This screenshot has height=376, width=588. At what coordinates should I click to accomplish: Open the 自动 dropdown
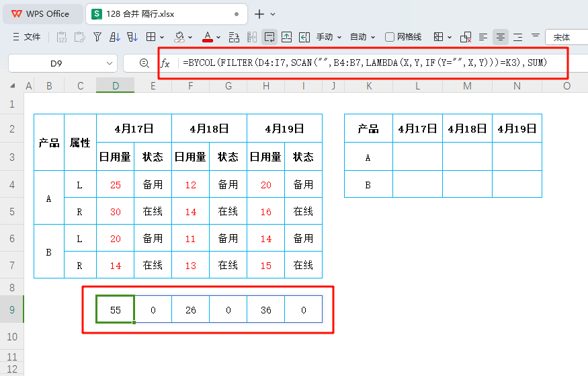pos(362,37)
